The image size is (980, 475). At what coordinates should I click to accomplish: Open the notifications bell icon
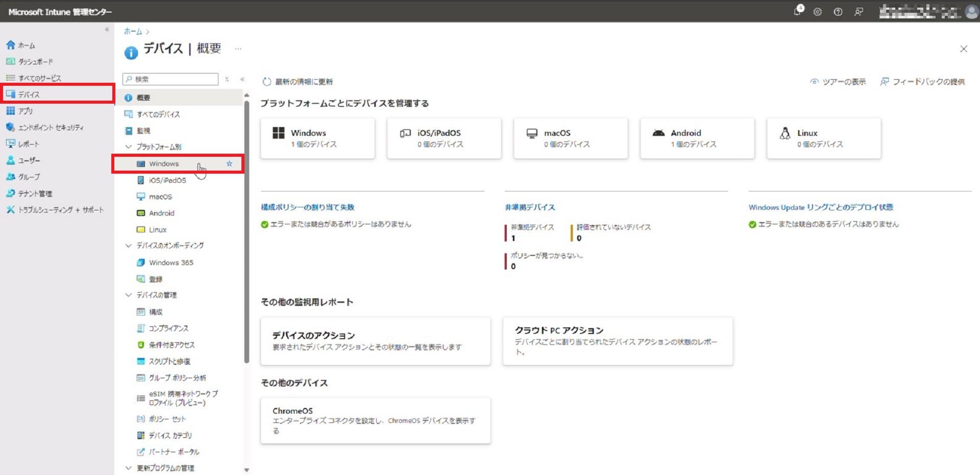coord(798,11)
